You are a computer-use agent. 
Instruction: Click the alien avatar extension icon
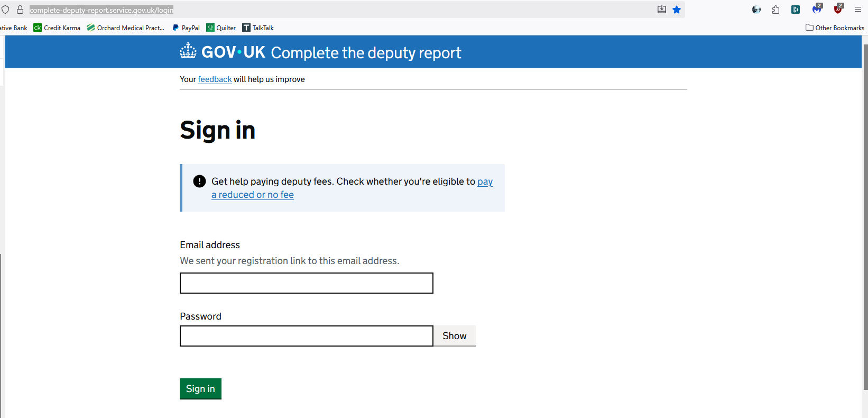point(756,10)
